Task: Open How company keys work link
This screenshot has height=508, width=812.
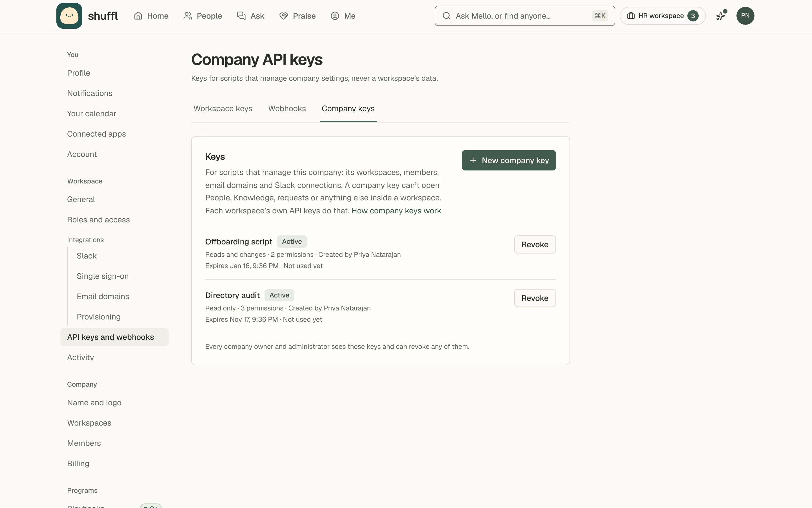Action: 396,211
